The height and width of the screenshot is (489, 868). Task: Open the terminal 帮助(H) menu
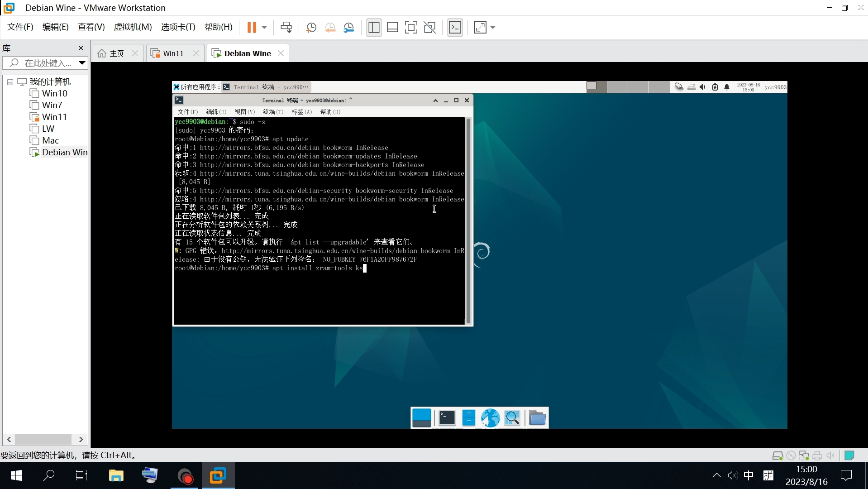(330, 112)
